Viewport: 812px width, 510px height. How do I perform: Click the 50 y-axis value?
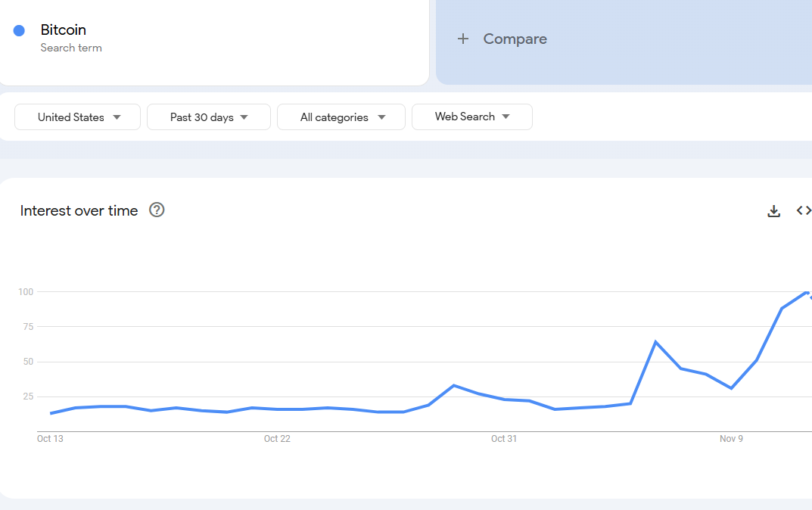tap(28, 362)
